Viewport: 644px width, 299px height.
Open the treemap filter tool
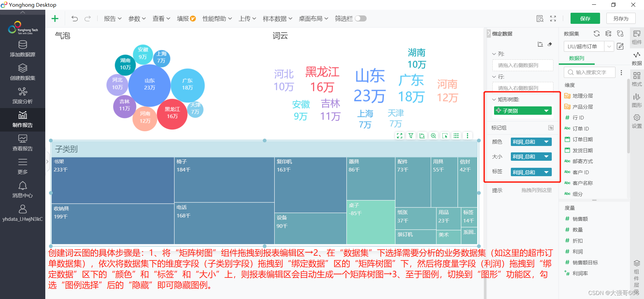411,136
